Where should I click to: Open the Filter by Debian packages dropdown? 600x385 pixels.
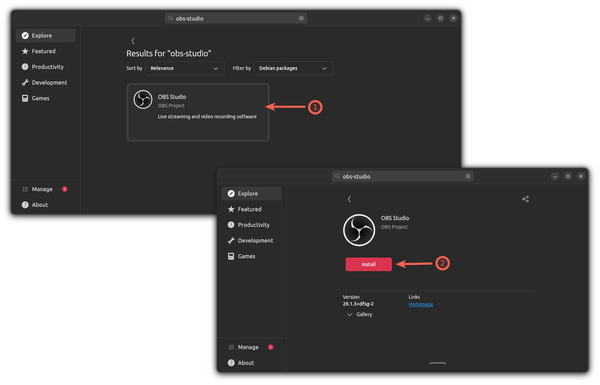tap(293, 68)
